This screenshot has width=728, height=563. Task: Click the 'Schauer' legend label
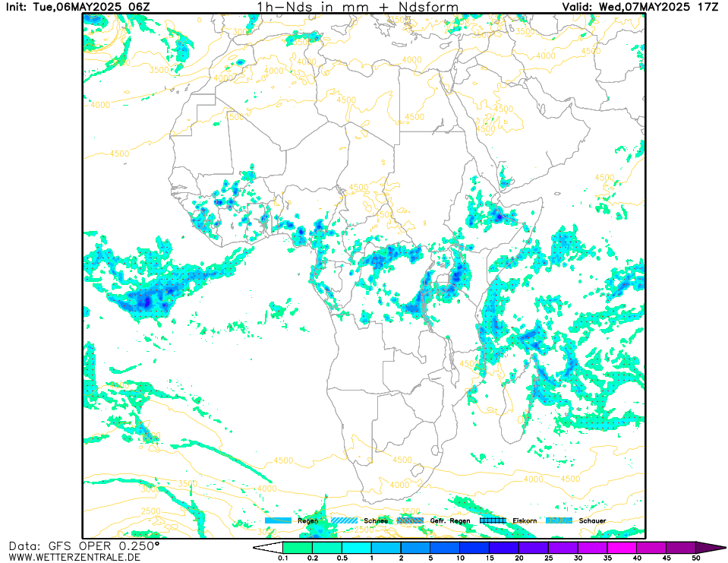click(x=592, y=520)
